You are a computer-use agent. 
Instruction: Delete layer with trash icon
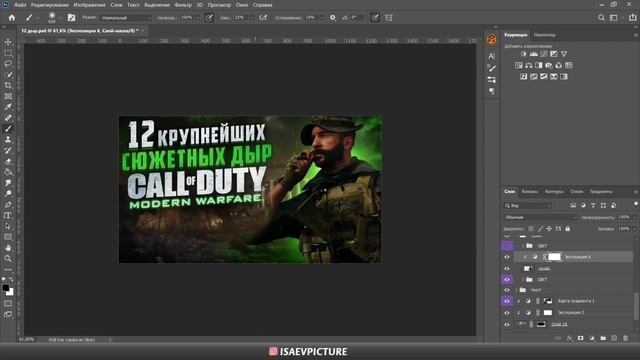pyautogui.click(x=625, y=338)
